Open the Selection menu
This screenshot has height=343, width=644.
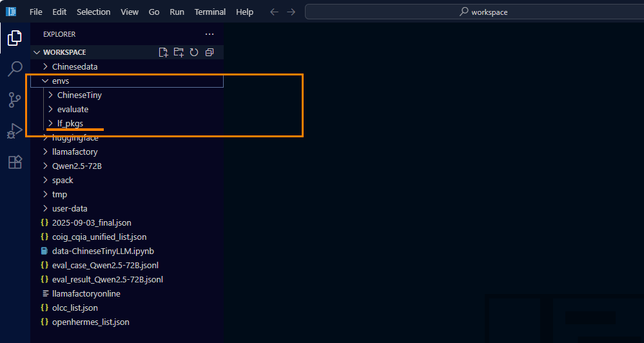93,12
